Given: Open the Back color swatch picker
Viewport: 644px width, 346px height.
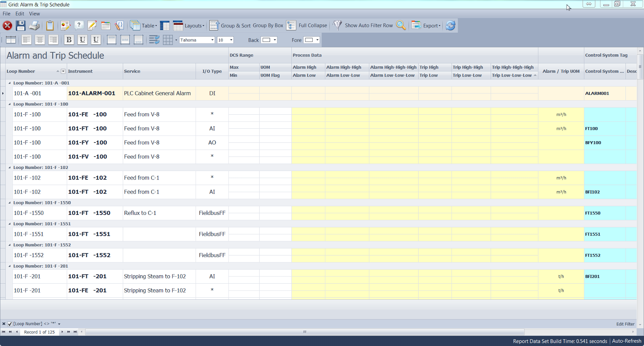Looking at the screenshot, I should [x=269, y=40].
